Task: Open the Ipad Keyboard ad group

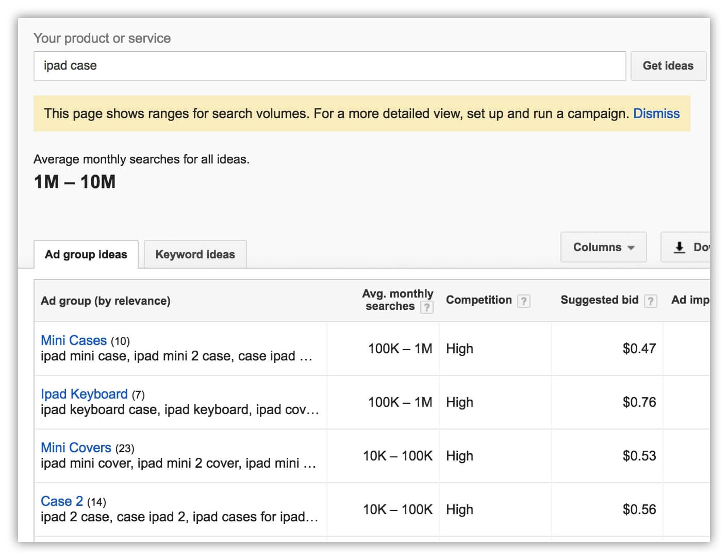Action: [84, 394]
